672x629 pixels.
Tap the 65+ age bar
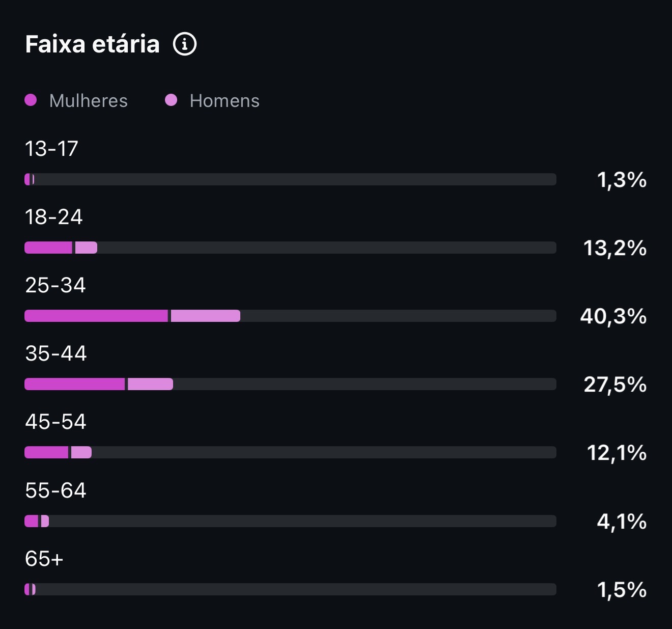(x=290, y=589)
